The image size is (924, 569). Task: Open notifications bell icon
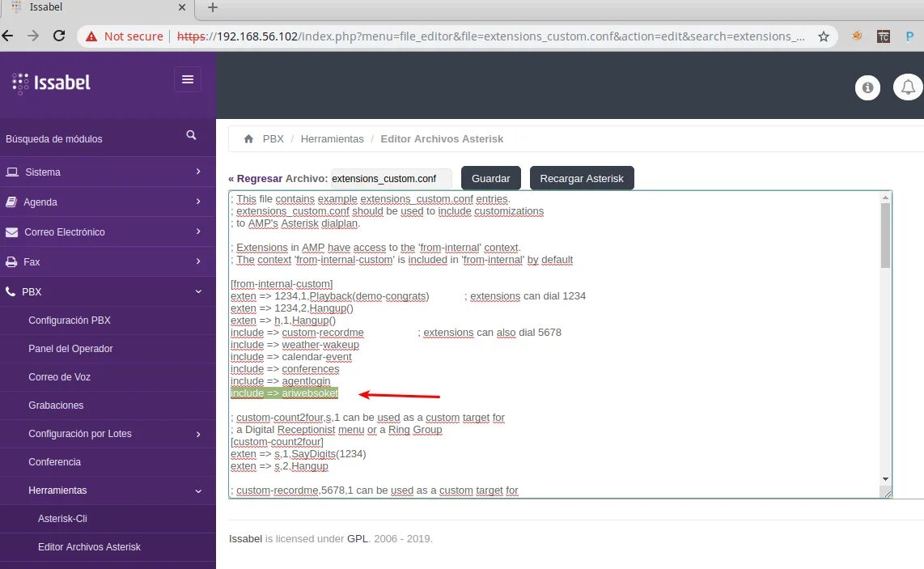[908, 87]
